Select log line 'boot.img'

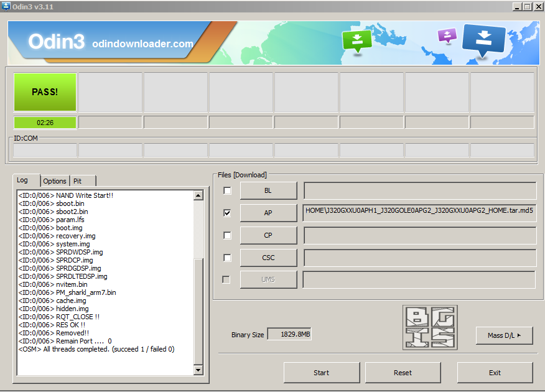pos(50,228)
